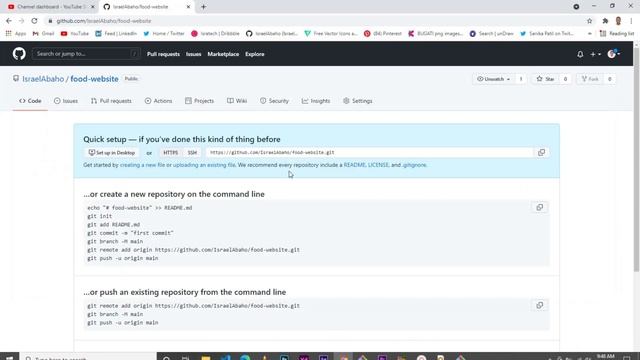The width and height of the screenshot is (640, 360).
Task: Copy the create new repository commands
Action: pos(540,207)
